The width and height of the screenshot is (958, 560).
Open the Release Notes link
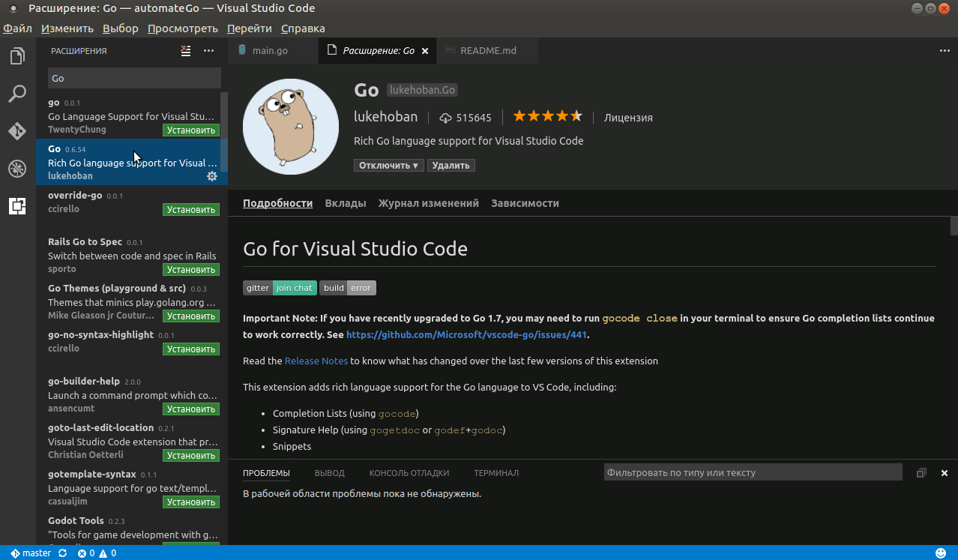pyautogui.click(x=316, y=361)
